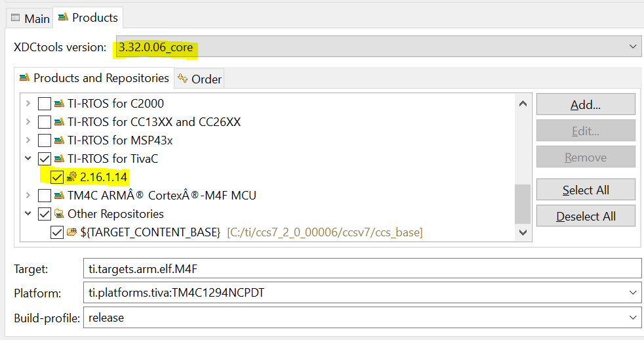This screenshot has height=340, width=644.
Task: Click the list scrollbar down arrow
Action: pyautogui.click(x=523, y=232)
